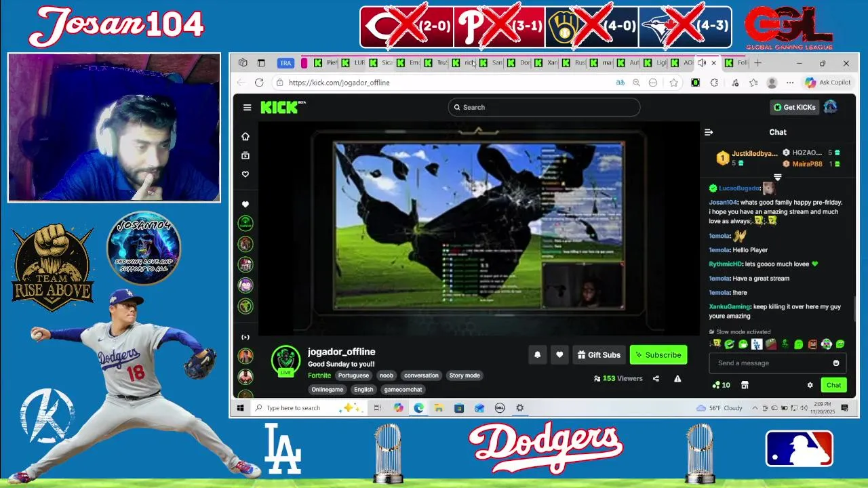Viewport: 868px width, 488px height.
Task: Click the translate icon in address bar
Action: click(620, 83)
